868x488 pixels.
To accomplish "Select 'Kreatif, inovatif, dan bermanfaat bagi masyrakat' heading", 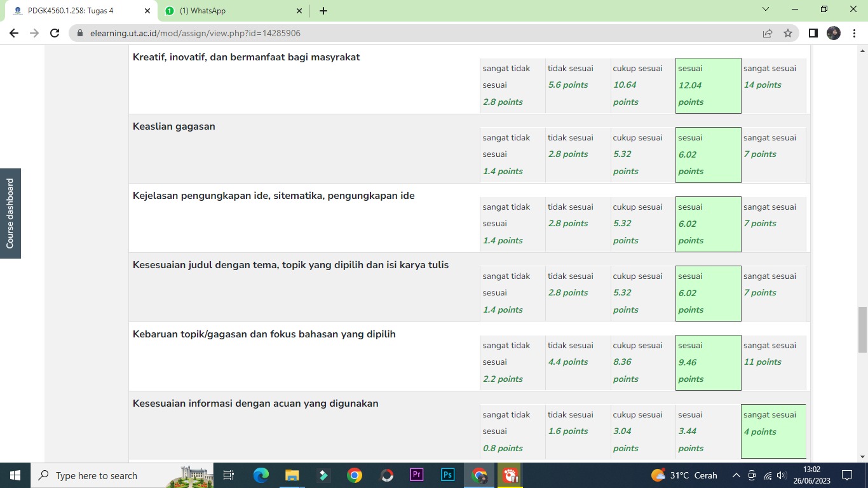I will pos(247,57).
